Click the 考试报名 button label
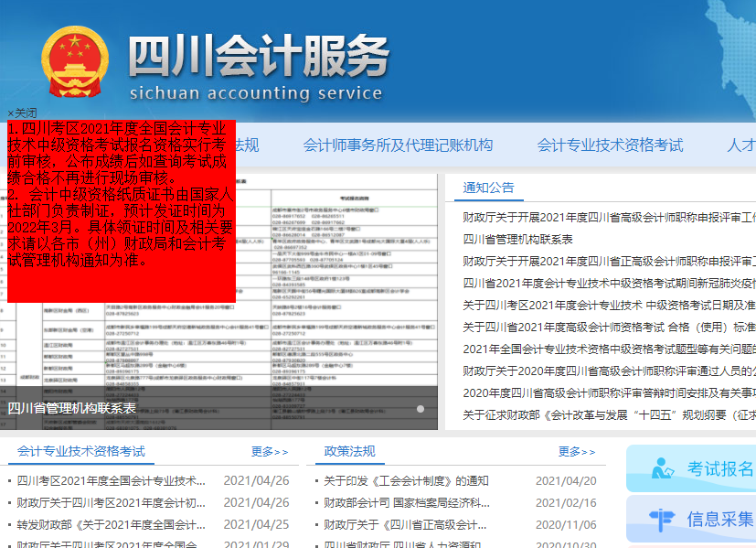 click(720, 469)
